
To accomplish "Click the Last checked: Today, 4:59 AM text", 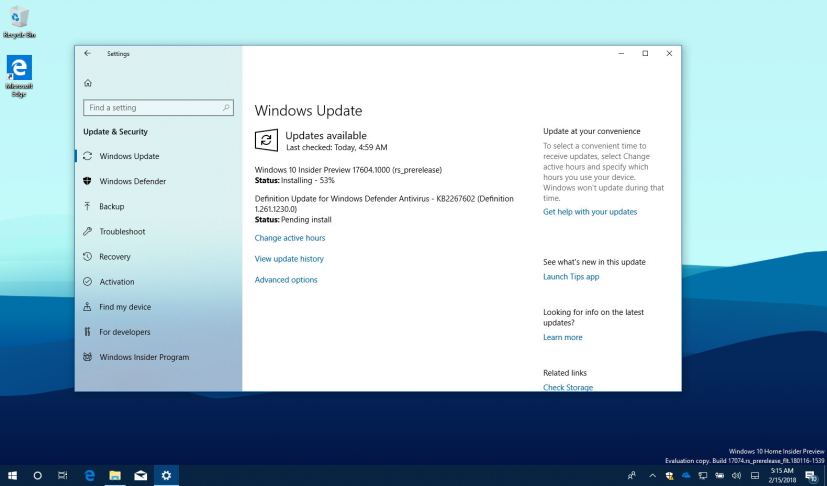I will tap(336, 147).
